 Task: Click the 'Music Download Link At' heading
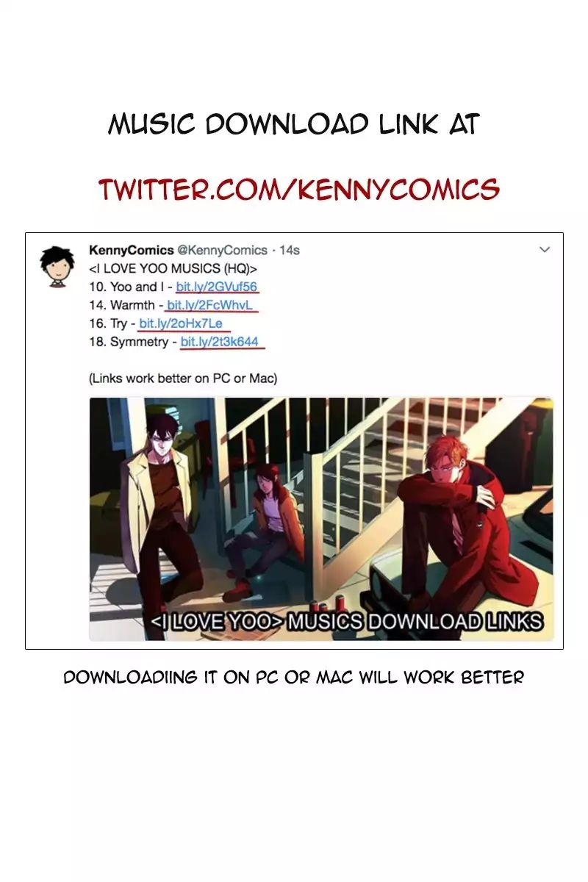point(294,124)
